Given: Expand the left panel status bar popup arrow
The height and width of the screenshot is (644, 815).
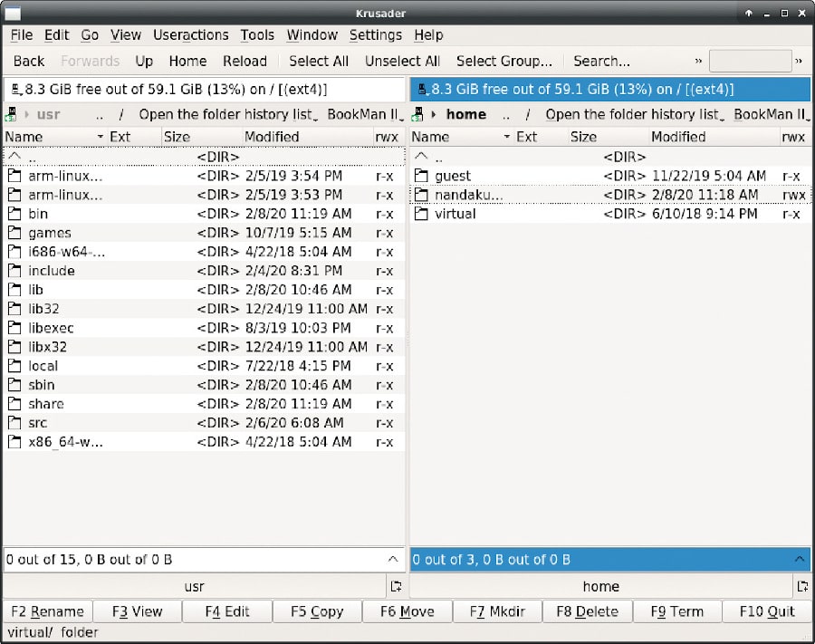Looking at the screenshot, I should 392,559.
